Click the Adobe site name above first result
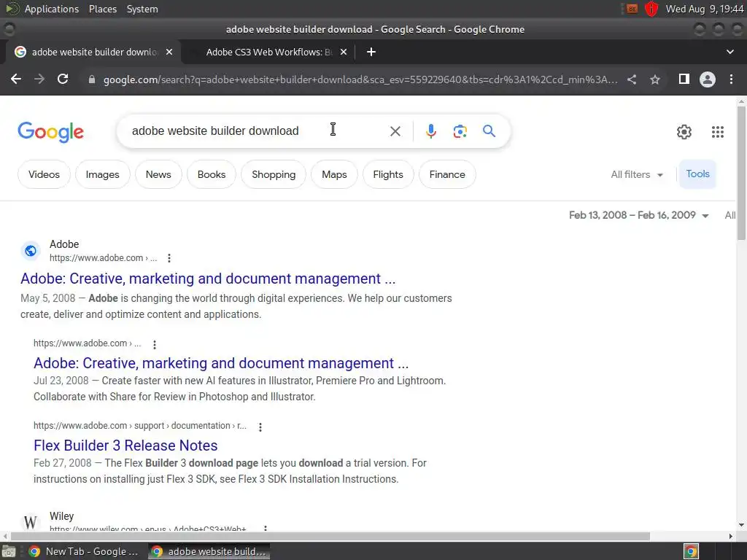The image size is (747, 560). (x=64, y=244)
